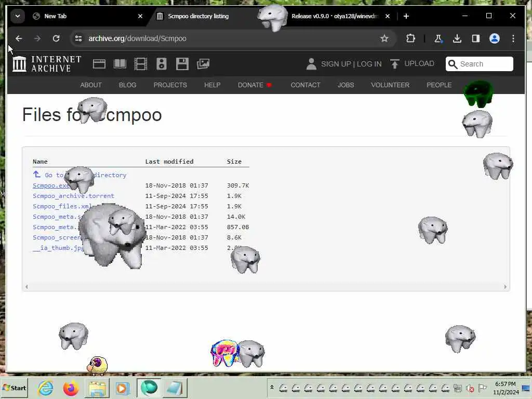
Task: Click the green sheep mascot
Action: pyautogui.click(x=478, y=94)
